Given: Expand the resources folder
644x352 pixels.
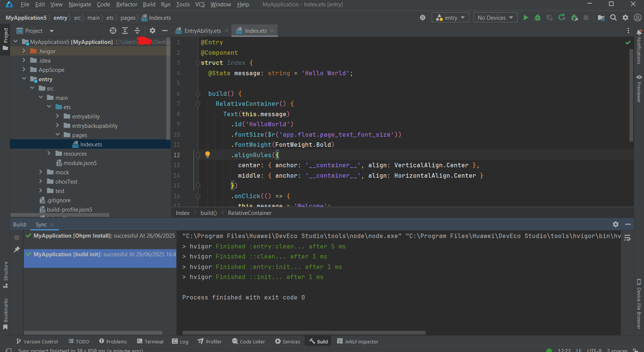Looking at the screenshot, I should 49,153.
